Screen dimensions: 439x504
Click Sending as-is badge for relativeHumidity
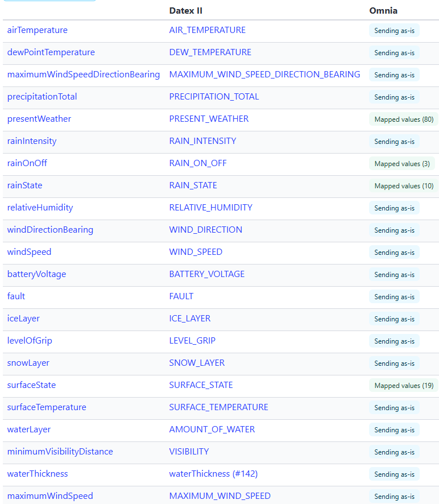pos(394,208)
